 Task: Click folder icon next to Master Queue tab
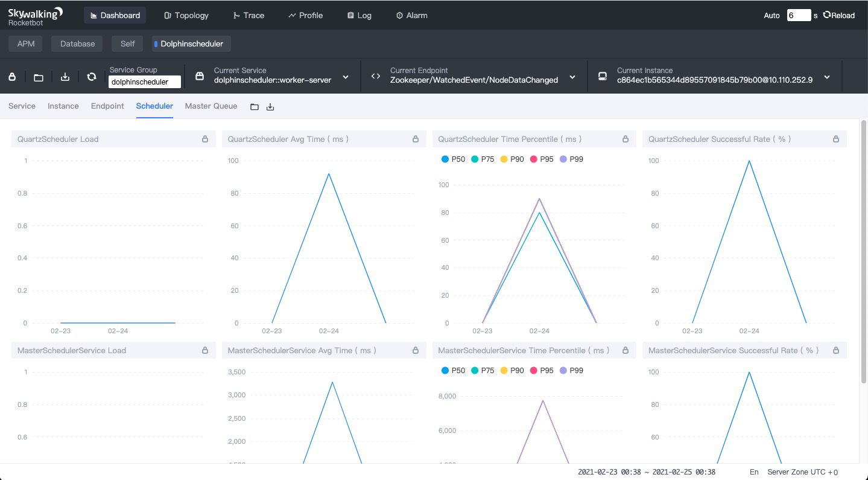pyautogui.click(x=255, y=107)
